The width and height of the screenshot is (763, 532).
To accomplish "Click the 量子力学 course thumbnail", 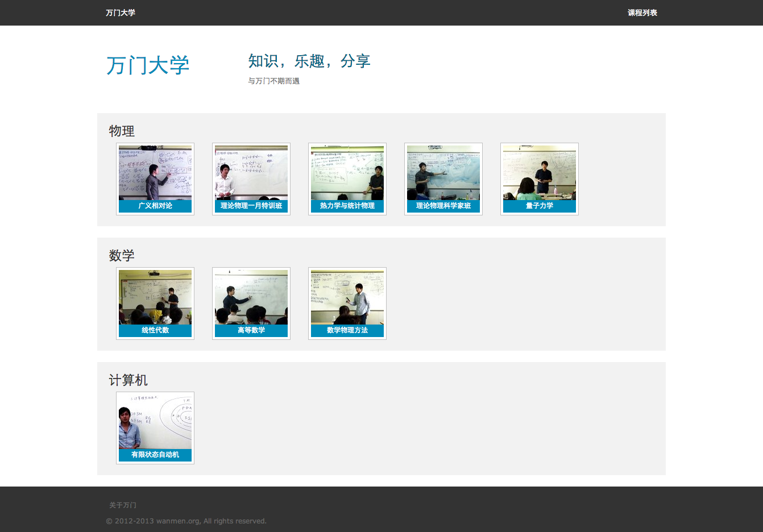I will point(540,173).
